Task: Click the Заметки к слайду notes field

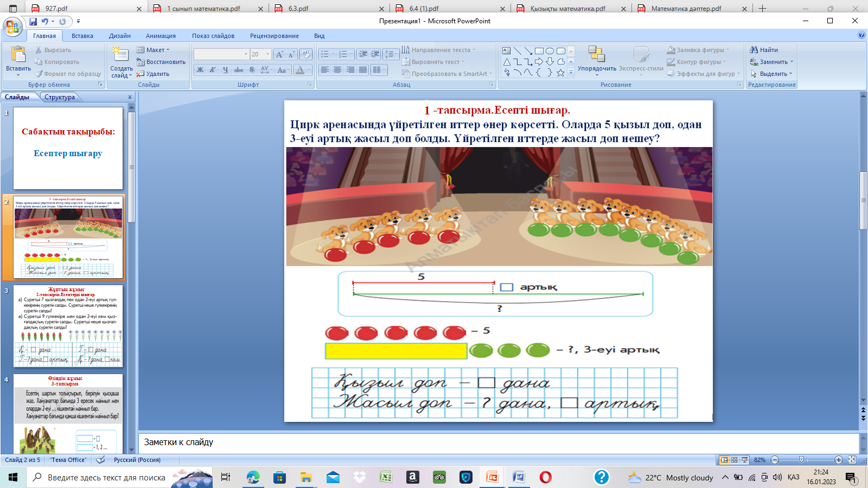Action: (x=499, y=442)
